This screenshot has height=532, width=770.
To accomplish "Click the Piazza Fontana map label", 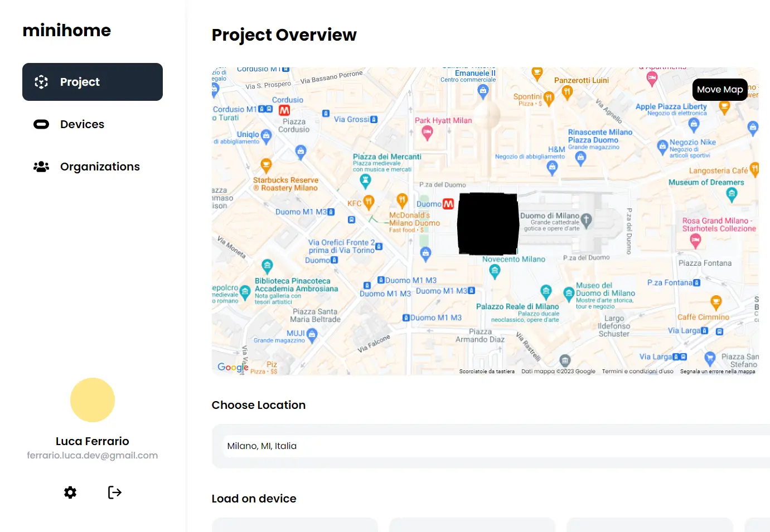I will coord(705,263).
